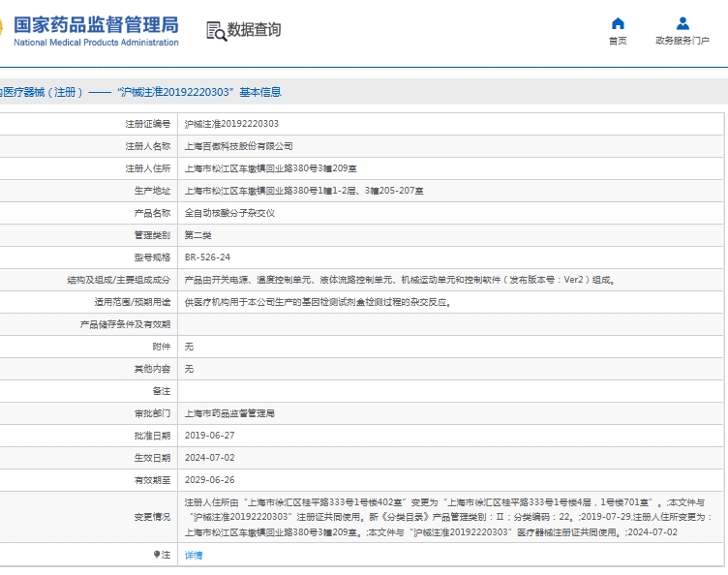Click the 注册证编号 row label

[148, 124]
